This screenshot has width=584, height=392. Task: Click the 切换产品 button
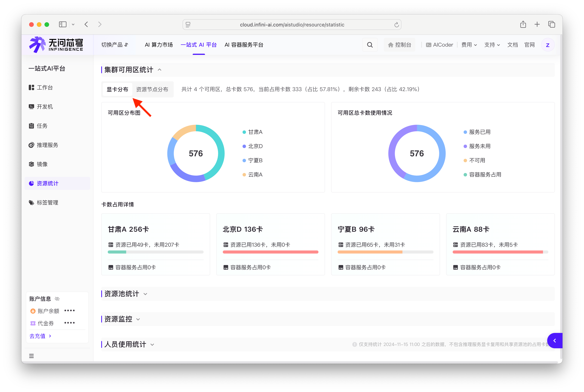[x=115, y=45]
